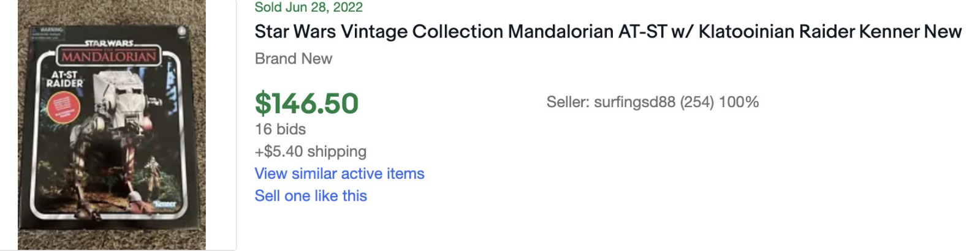Open the Star Wars Vintage Collection listing title
The width and height of the screenshot is (980, 251).
(x=607, y=32)
